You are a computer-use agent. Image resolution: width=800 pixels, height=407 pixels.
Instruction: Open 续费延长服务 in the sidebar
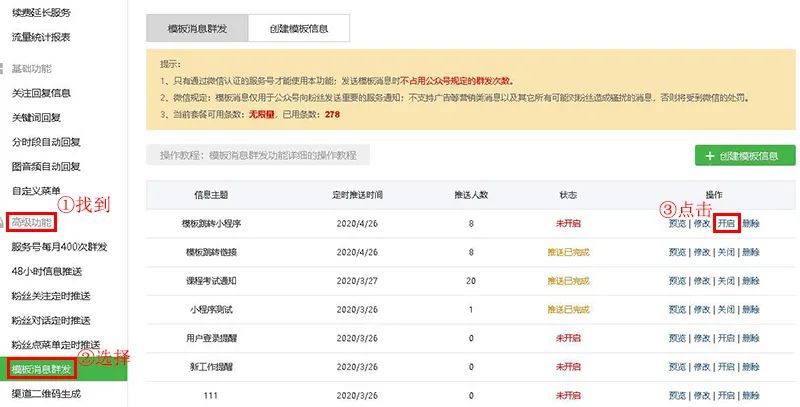point(41,13)
